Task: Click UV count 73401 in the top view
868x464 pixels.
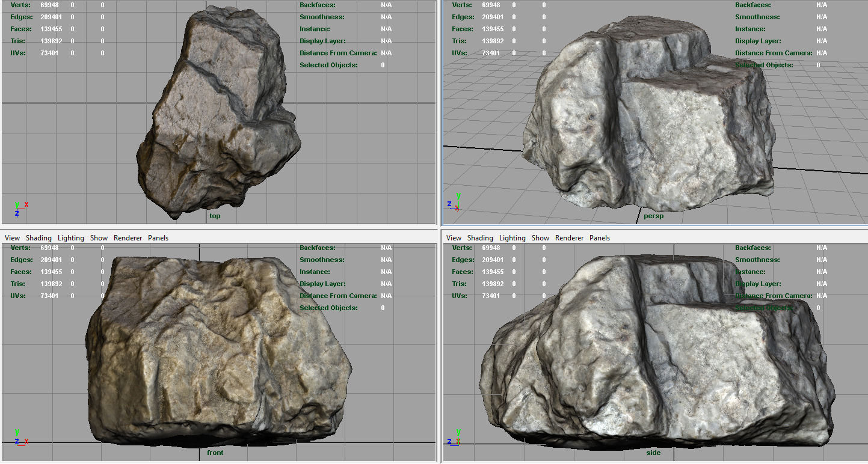Action: (x=49, y=53)
